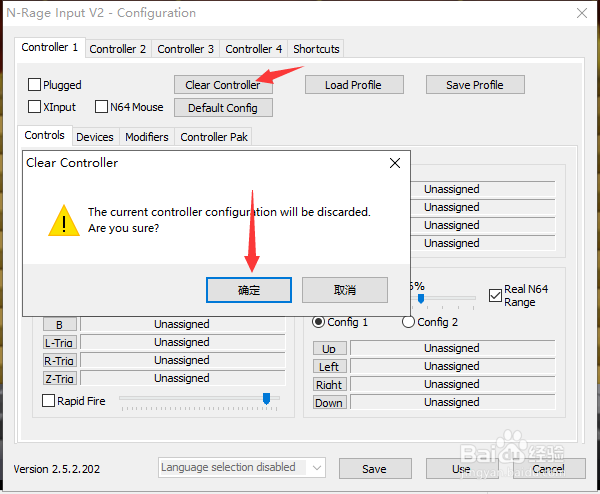
Task: Assign the R-Trig button
Action: pos(60,360)
